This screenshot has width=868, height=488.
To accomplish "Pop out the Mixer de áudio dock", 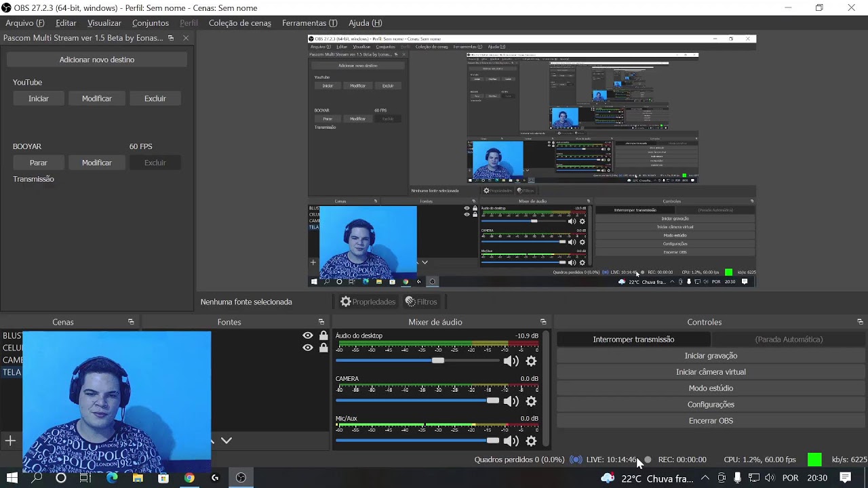I will coord(543,322).
